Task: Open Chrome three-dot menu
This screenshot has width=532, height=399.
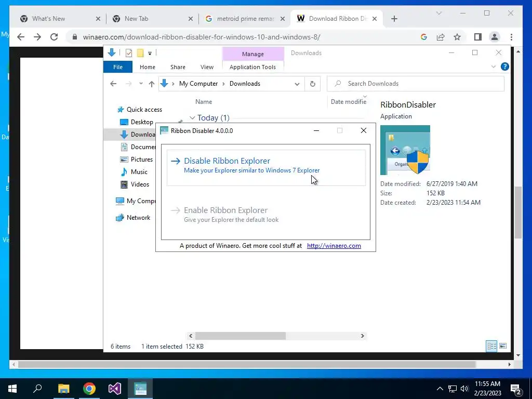Action: click(x=511, y=37)
